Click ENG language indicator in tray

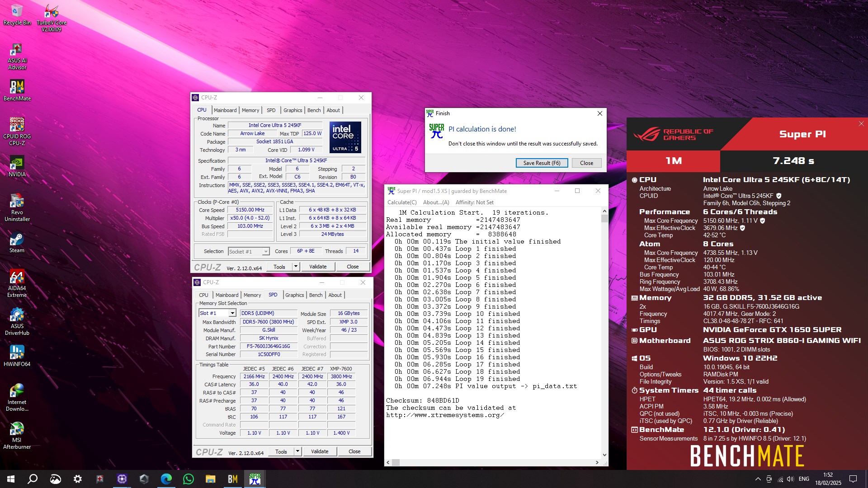point(804,479)
